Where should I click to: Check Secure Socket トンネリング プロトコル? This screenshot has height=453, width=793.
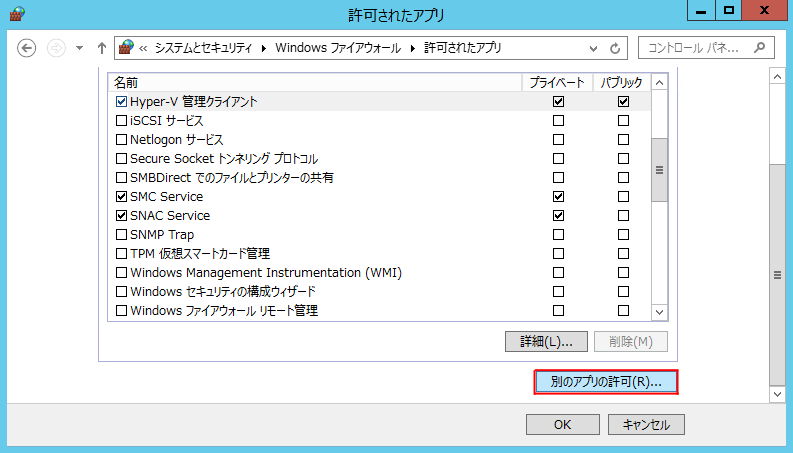point(121,159)
